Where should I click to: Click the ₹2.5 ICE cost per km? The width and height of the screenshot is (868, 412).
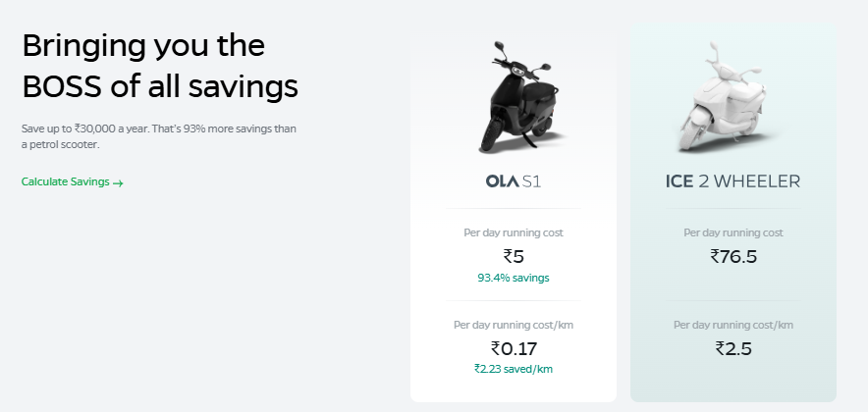pos(733,347)
